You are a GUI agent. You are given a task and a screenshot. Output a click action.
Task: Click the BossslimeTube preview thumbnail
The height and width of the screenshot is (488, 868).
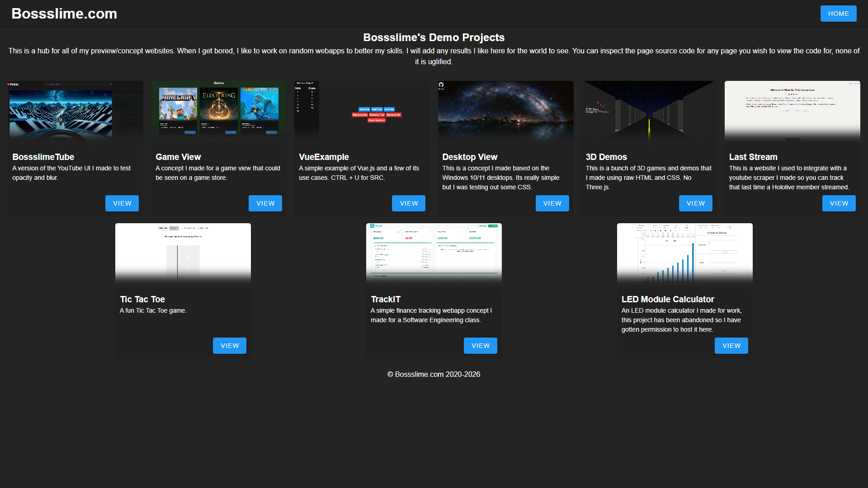click(x=75, y=111)
